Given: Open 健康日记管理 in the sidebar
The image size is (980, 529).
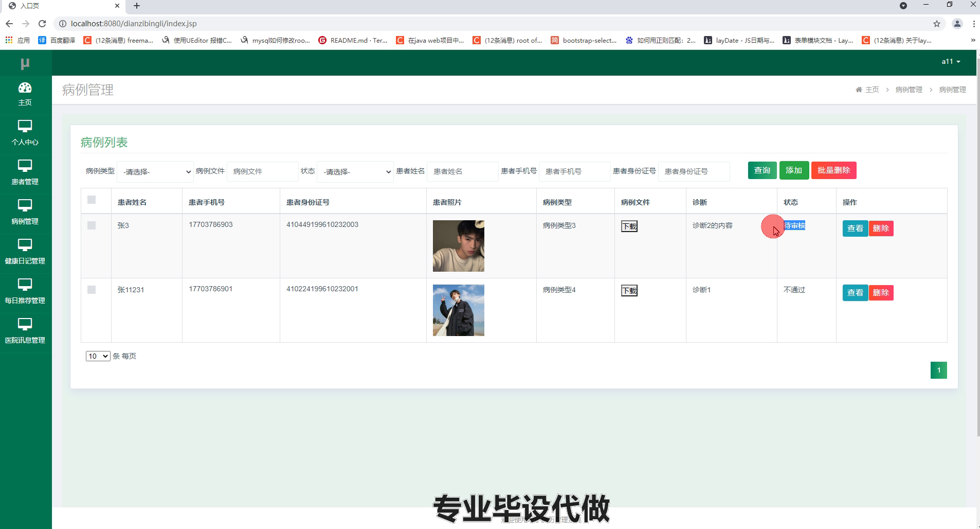Looking at the screenshot, I should tap(25, 252).
